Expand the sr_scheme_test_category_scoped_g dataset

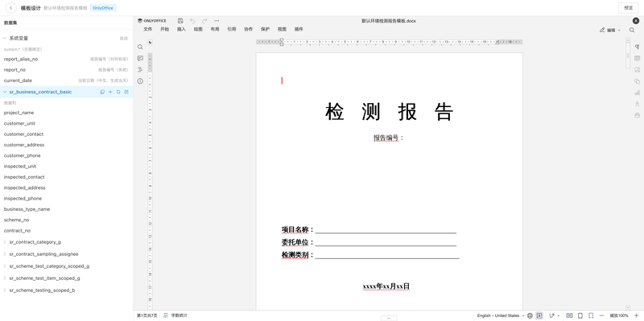(x=5, y=266)
